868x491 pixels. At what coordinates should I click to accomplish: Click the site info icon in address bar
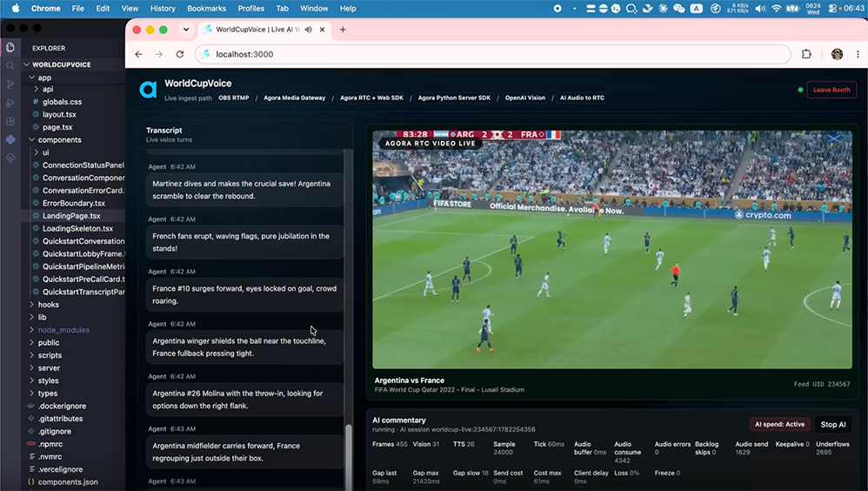tap(205, 54)
